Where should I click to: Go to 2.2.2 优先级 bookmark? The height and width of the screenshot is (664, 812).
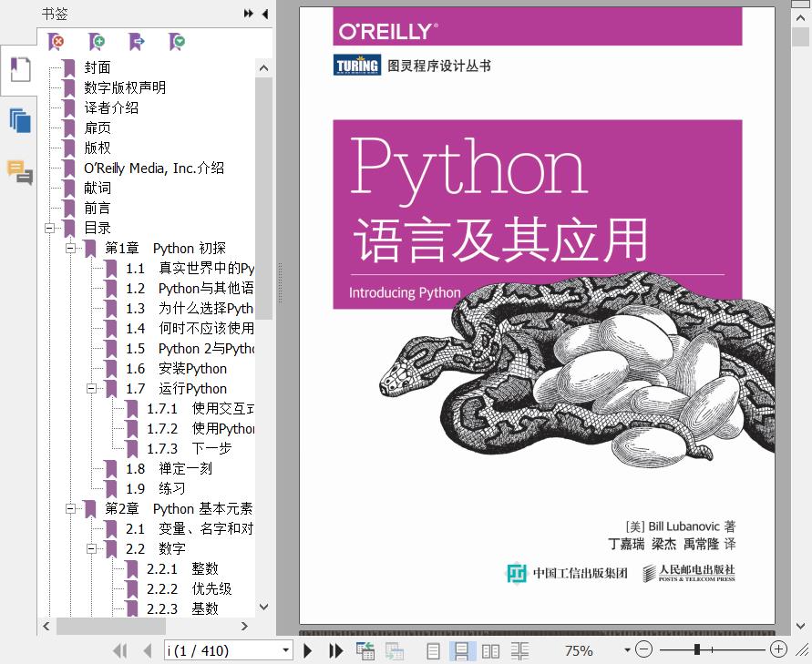pos(189,589)
